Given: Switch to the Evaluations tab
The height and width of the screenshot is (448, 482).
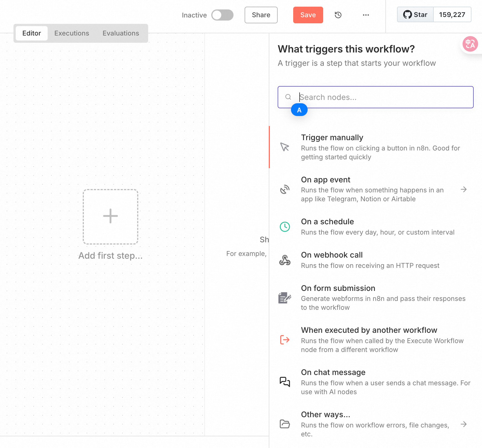Looking at the screenshot, I should [121, 33].
